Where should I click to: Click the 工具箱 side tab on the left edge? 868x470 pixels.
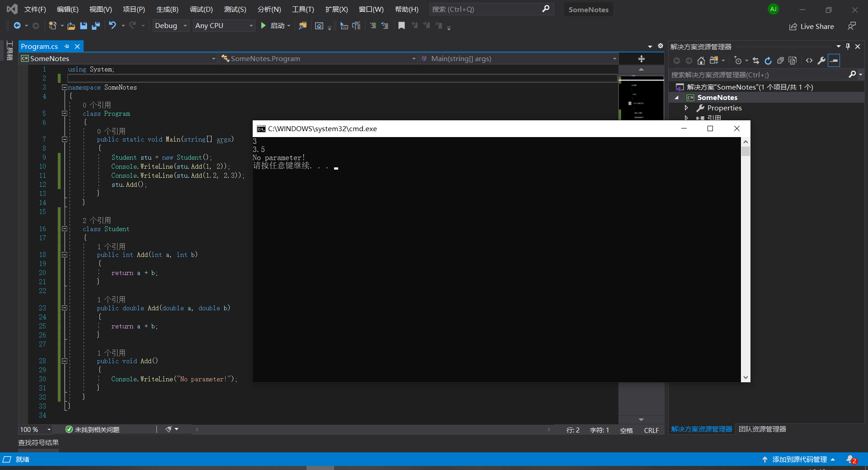pos(9,50)
